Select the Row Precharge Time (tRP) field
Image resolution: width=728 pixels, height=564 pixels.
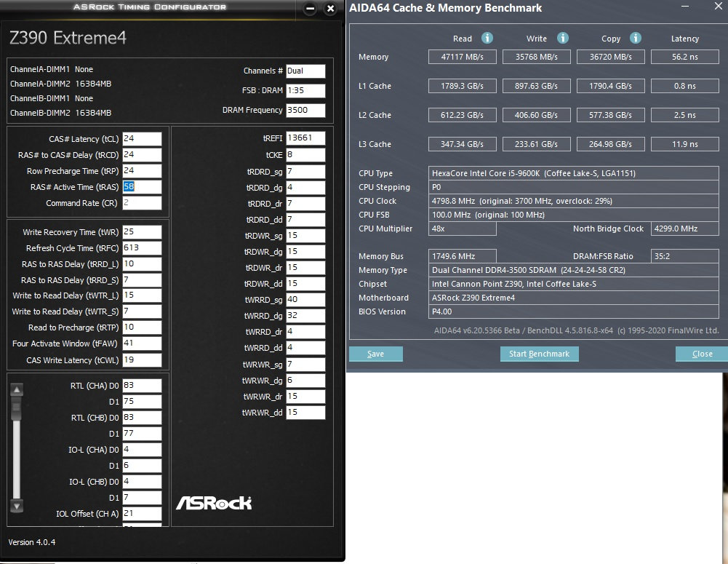coord(142,170)
